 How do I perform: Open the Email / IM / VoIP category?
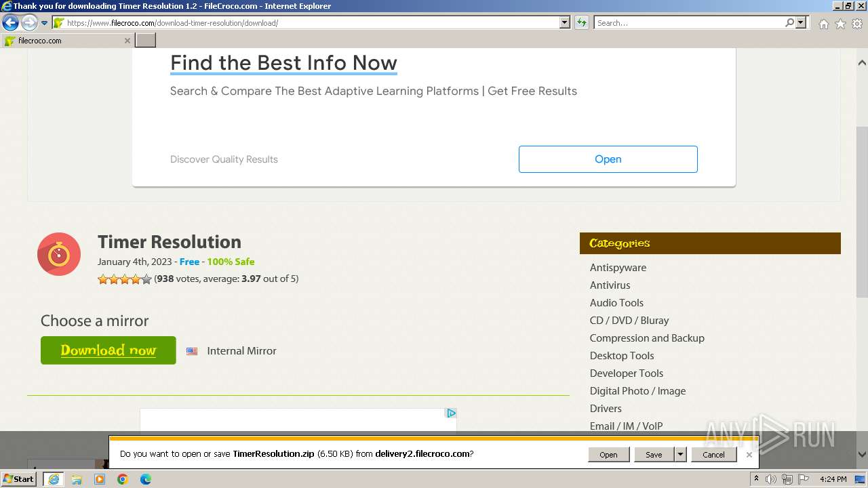click(626, 426)
